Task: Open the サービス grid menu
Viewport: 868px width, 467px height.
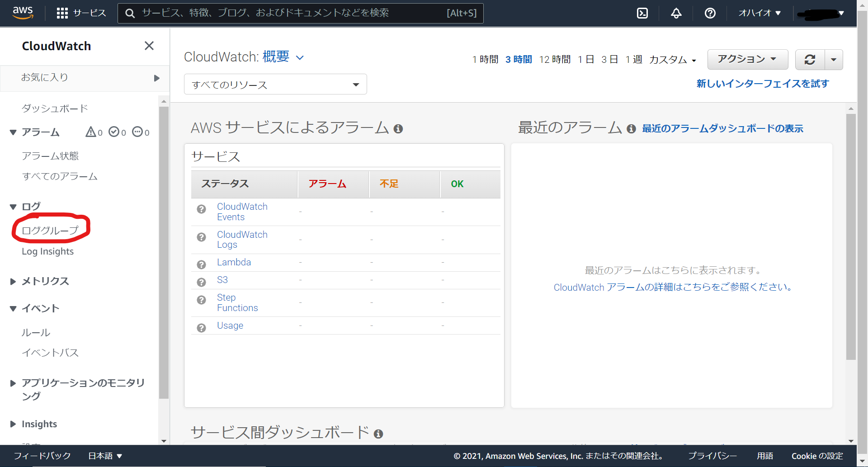Action: (x=81, y=13)
